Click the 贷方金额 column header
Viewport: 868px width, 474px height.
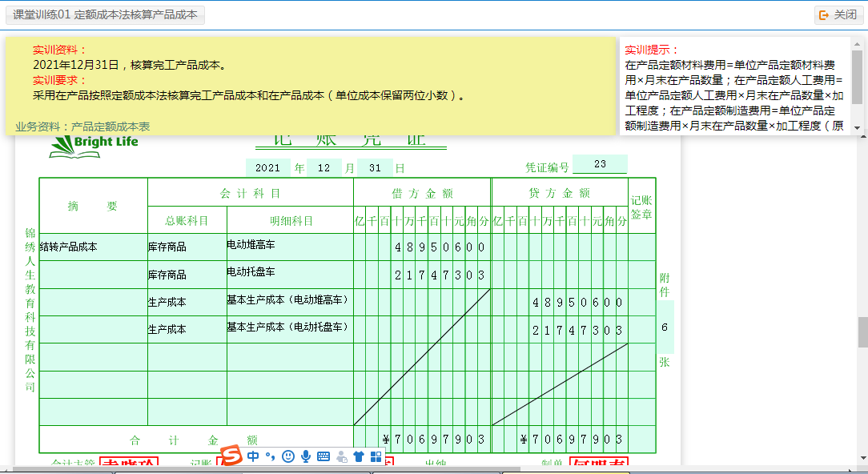pyautogui.click(x=560, y=193)
